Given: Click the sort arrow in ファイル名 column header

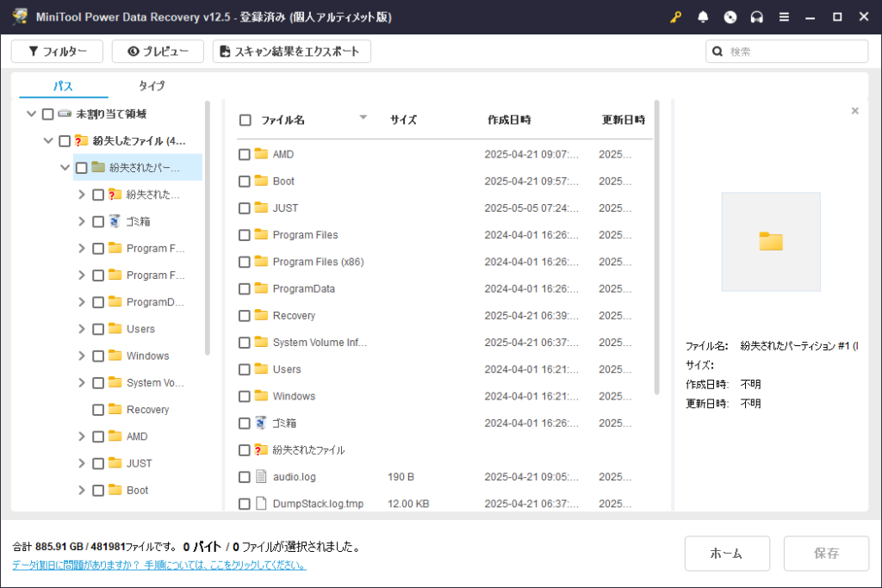Looking at the screenshot, I should tap(363, 117).
